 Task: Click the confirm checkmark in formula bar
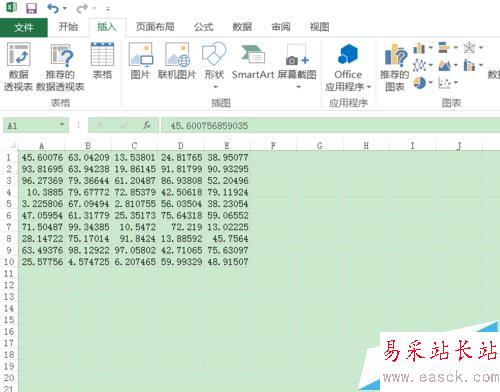[x=124, y=125]
